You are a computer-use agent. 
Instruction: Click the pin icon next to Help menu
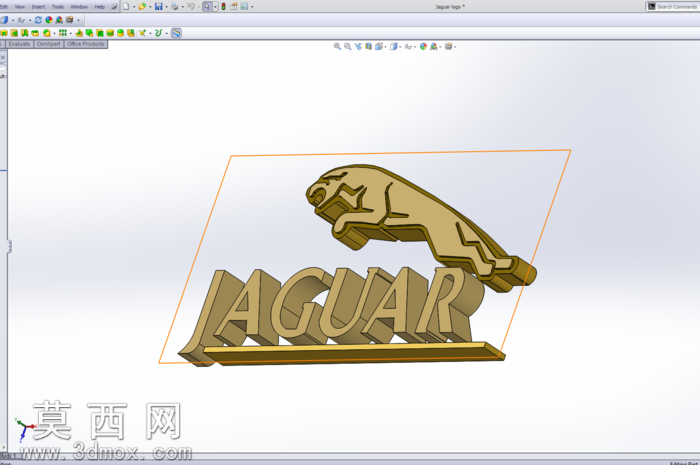pos(113,7)
